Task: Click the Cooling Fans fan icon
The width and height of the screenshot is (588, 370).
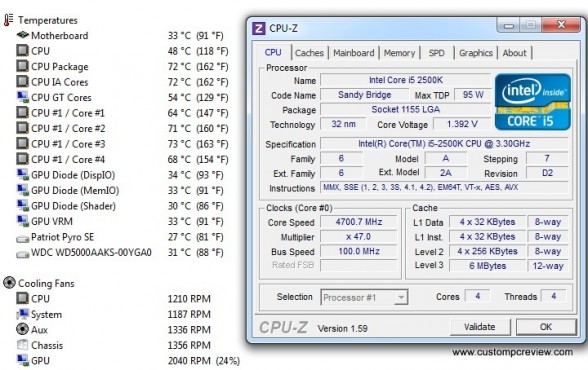Action: click(9, 283)
